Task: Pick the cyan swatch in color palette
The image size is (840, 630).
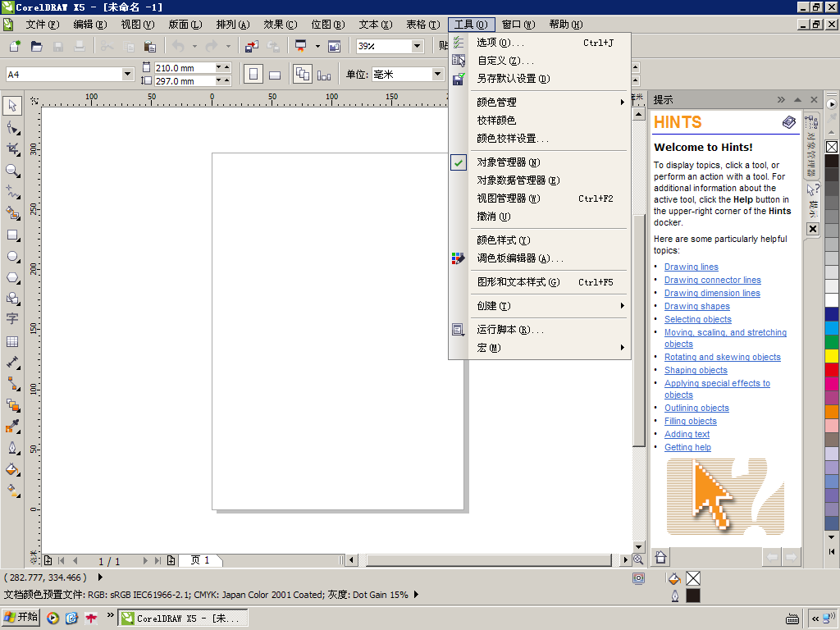Action: 832,327
